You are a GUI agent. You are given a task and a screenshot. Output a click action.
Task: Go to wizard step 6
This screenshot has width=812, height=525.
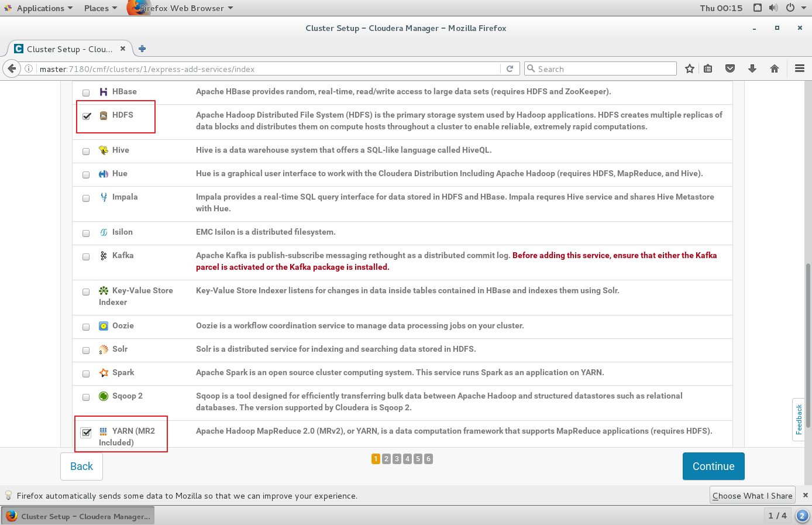428,459
